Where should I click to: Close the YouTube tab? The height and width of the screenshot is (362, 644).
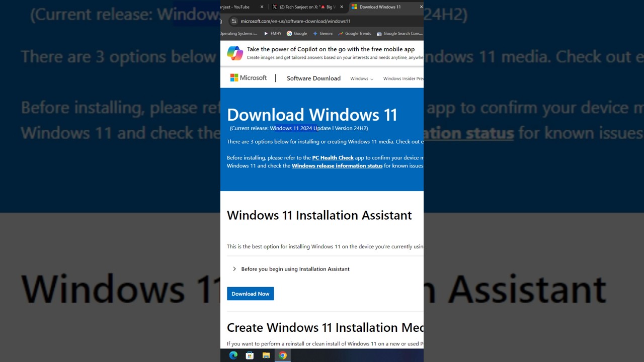point(262,7)
